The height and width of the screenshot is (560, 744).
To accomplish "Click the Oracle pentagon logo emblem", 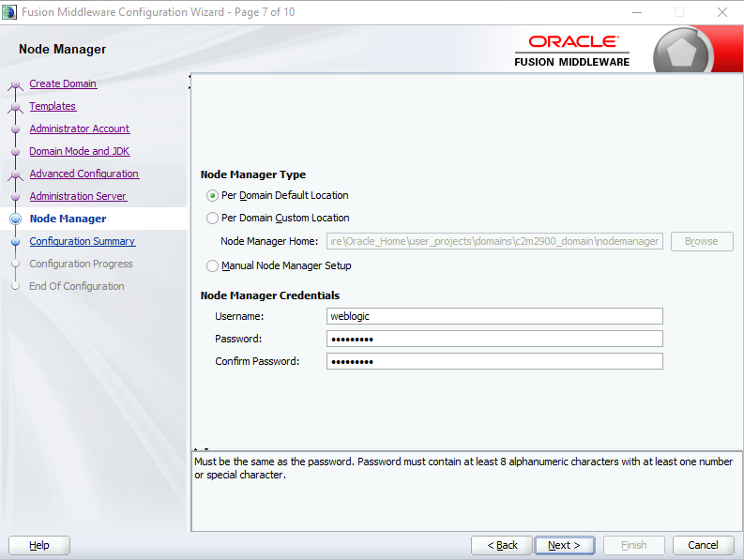I will pos(682,52).
